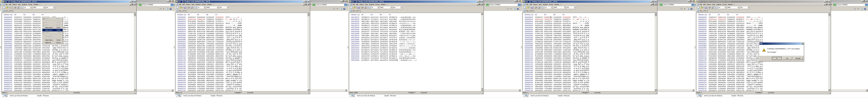This screenshot has width=868, height=98.
Task: Click scrollbar up arrow in the context-menu window
Action: coord(135,14)
